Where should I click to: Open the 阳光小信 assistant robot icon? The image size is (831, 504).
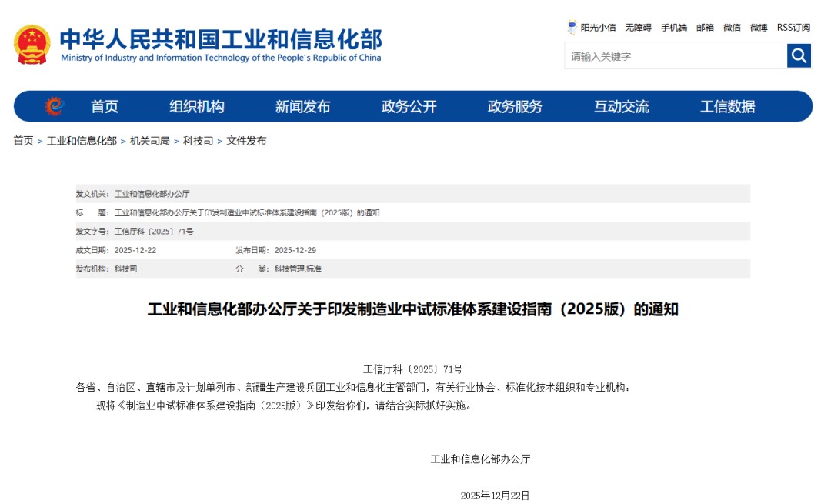click(x=572, y=27)
